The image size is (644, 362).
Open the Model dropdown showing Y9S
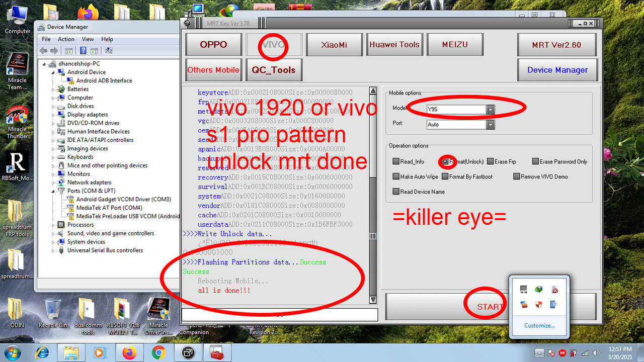click(x=491, y=109)
